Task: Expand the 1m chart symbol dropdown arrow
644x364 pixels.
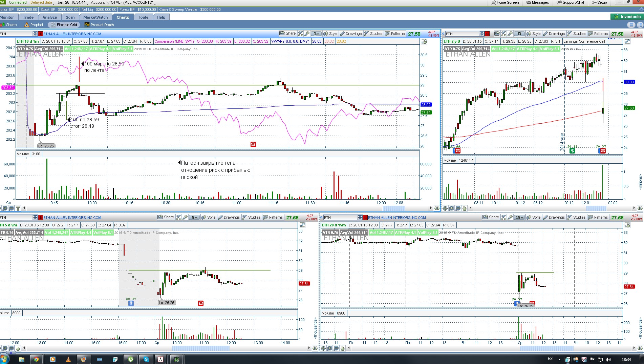Action: click(x=35, y=34)
